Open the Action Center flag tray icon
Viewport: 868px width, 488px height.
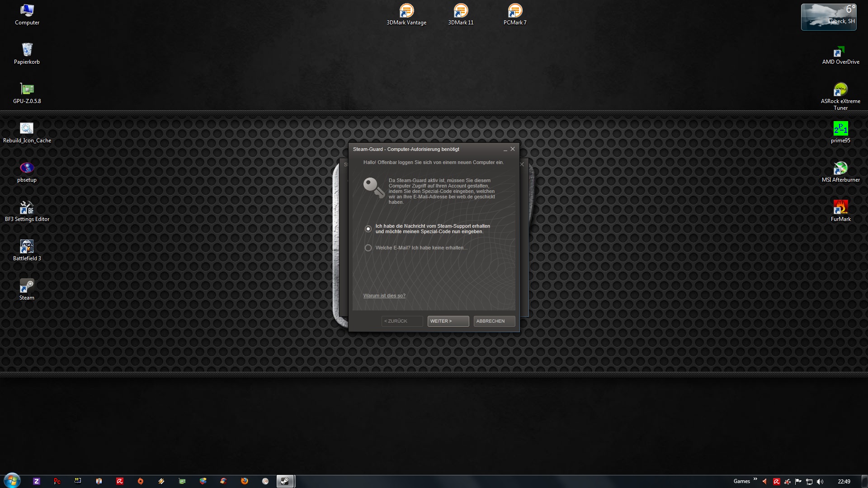click(x=798, y=482)
